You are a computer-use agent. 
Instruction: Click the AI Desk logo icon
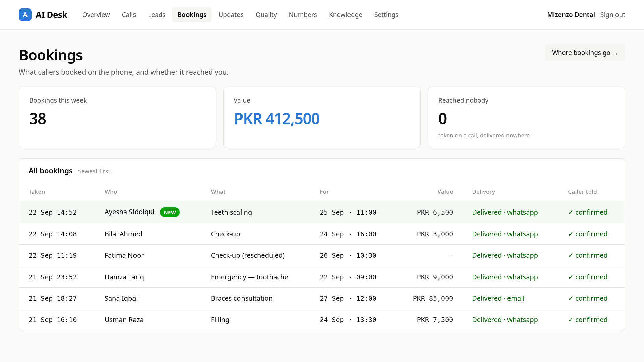pyautogui.click(x=25, y=15)
